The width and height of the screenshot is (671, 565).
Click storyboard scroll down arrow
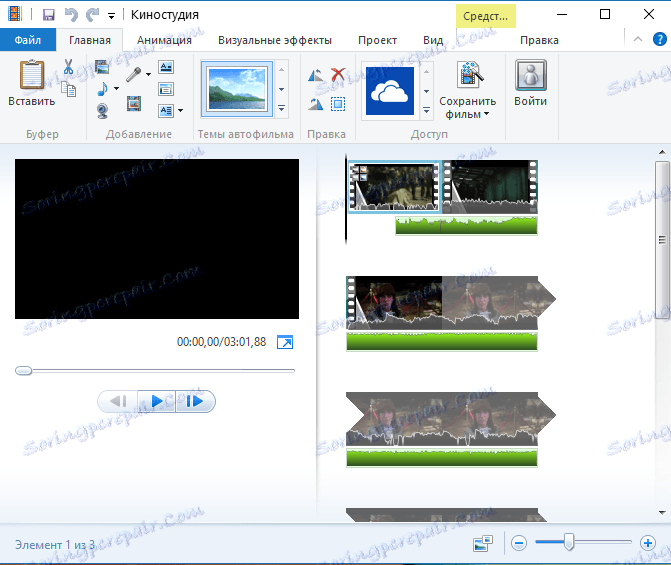[662, 512]
